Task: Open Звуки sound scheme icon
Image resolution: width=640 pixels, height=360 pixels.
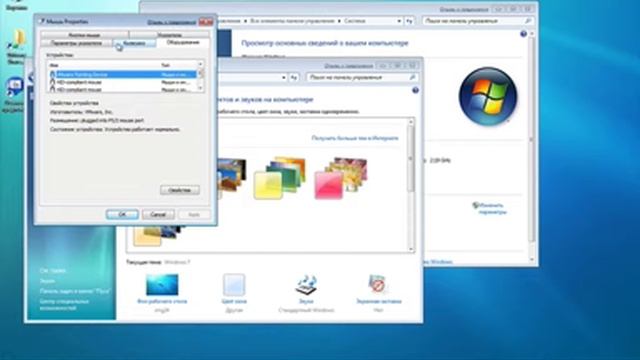Action: [306, 289]
